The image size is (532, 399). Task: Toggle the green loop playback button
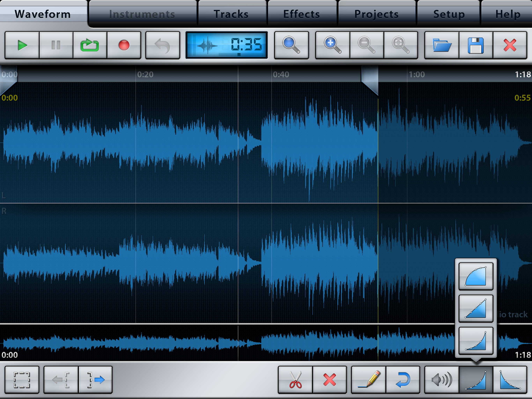[90, 45]
